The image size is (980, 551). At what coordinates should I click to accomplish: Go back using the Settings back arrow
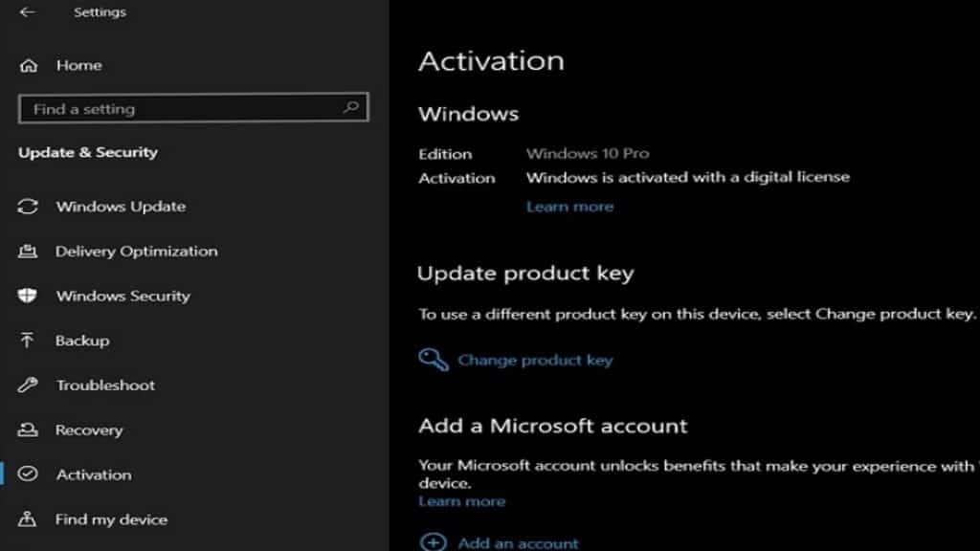(x=27, y=11)
